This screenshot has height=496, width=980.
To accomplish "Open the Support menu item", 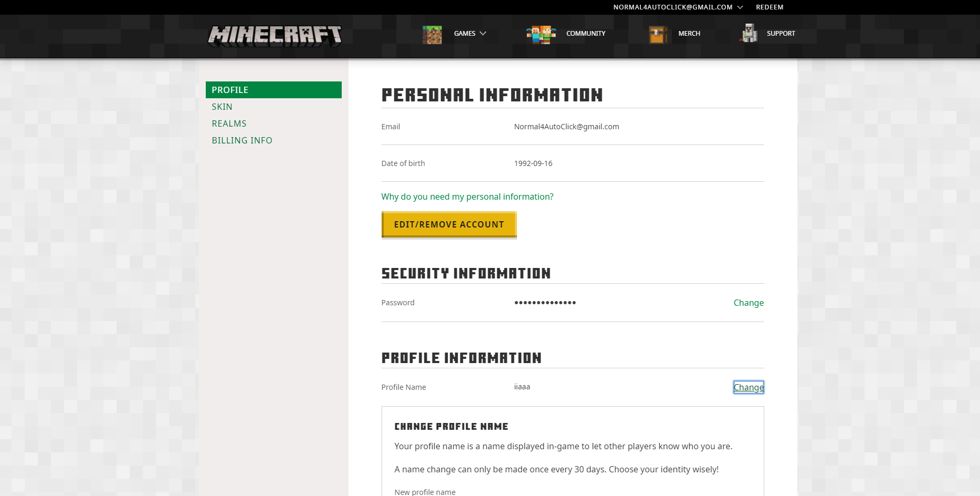I will 781,34.
